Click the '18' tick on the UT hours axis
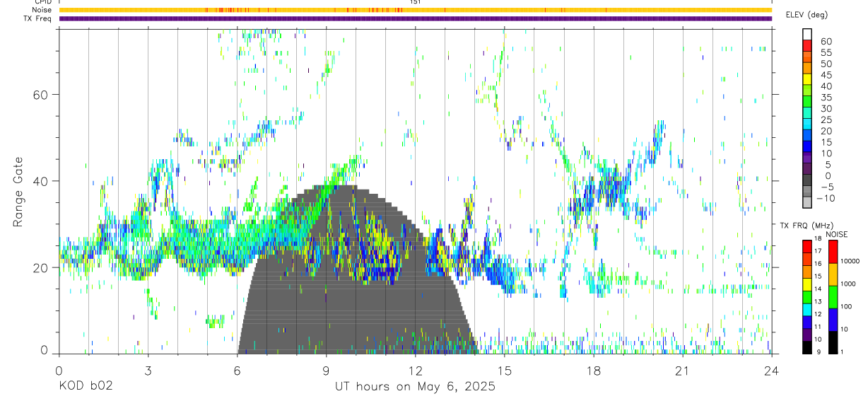 594,370
